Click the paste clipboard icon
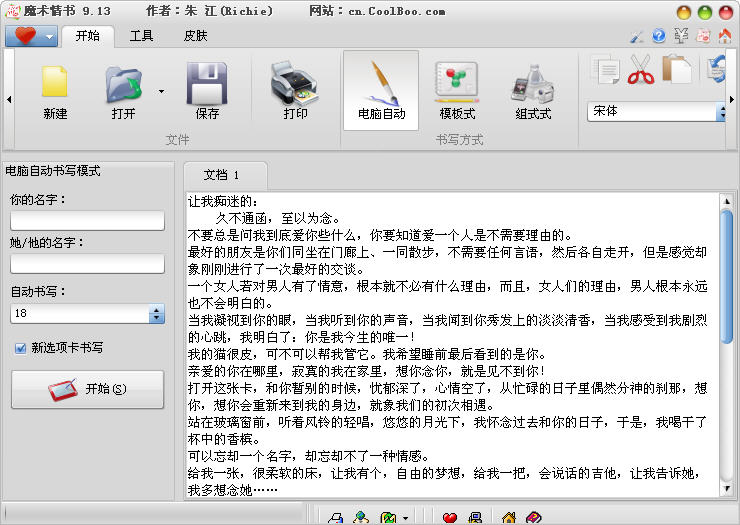Image resolution: width=740 pixels, height=525 pixels. [x=676, y=70]
